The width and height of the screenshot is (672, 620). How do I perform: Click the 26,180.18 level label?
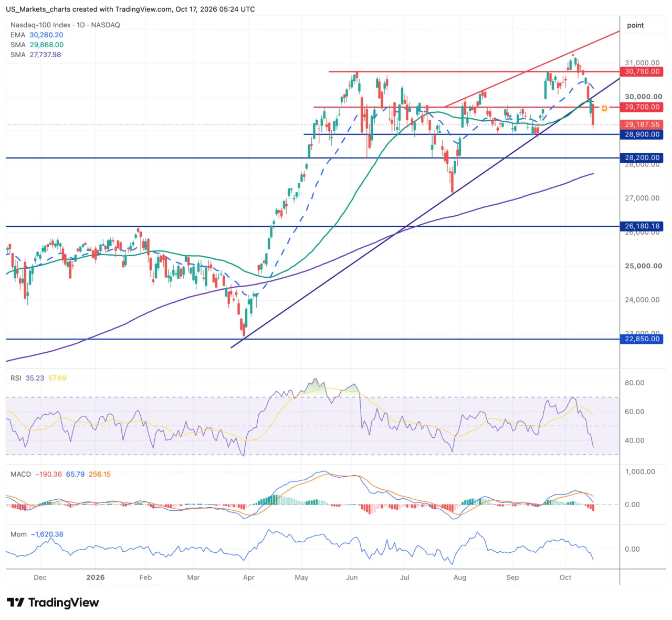(x=642, y=226)
